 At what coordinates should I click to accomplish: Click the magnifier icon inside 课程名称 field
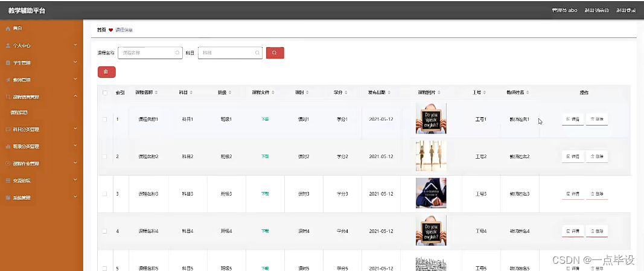click(x=177, y=53)
